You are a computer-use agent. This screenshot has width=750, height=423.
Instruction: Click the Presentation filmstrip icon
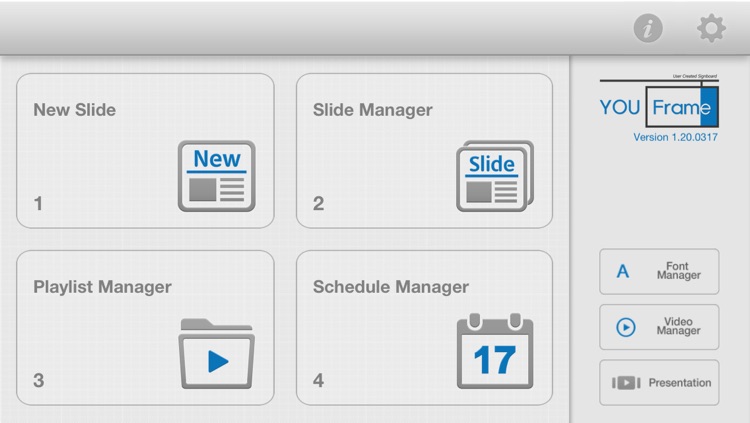tap(626, 383)
